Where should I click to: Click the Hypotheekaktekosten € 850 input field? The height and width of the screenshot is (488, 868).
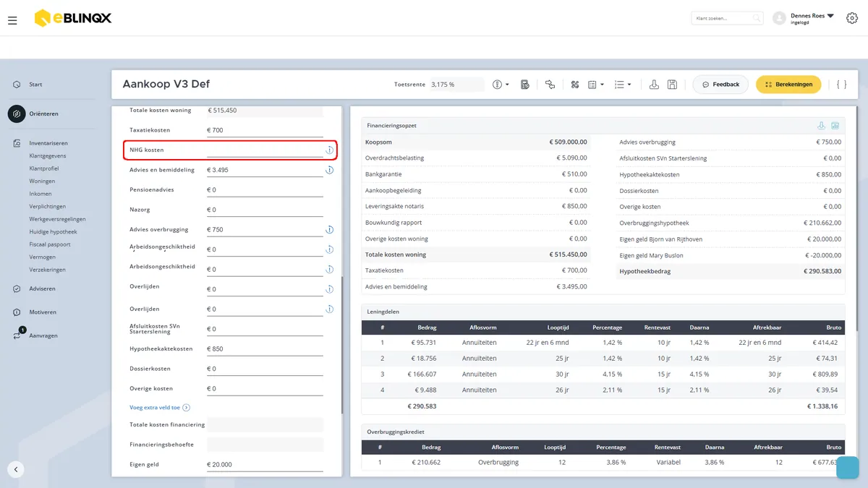pos(265,348)
